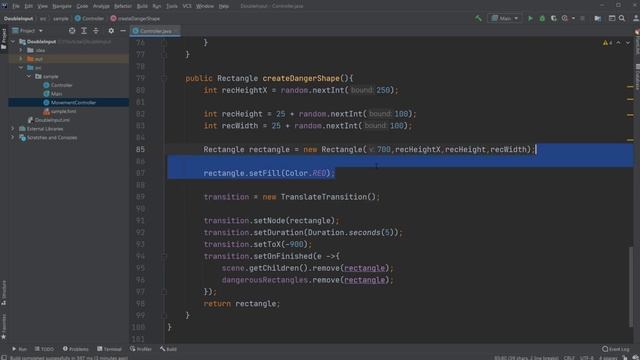Run the Main configuration with green play icon
Image resolution: width=640 pixels, height=360 pixels.
(x=530, y=18)
